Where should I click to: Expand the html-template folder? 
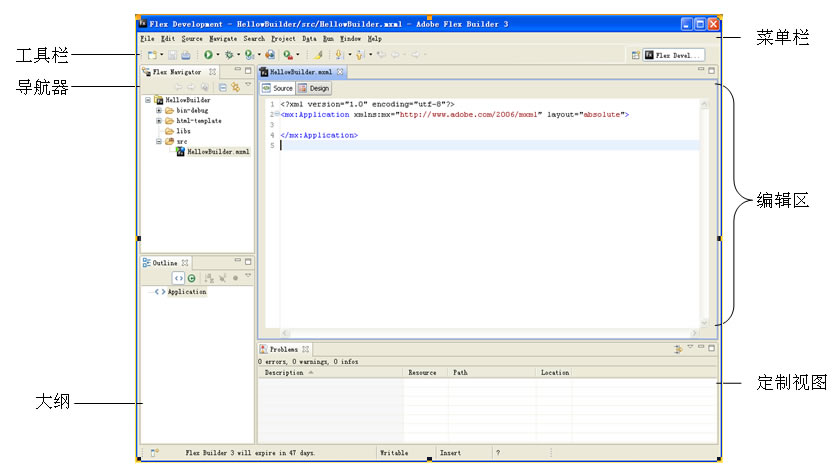159,121
